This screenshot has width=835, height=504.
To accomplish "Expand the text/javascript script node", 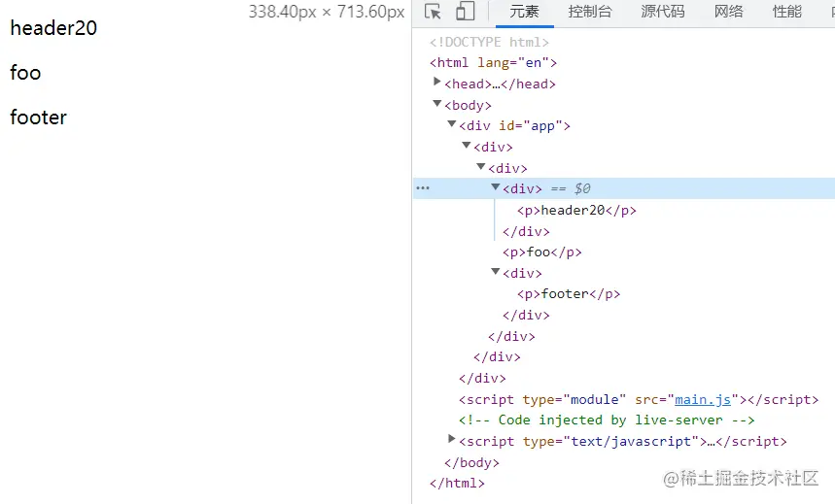I will (452, 439).
